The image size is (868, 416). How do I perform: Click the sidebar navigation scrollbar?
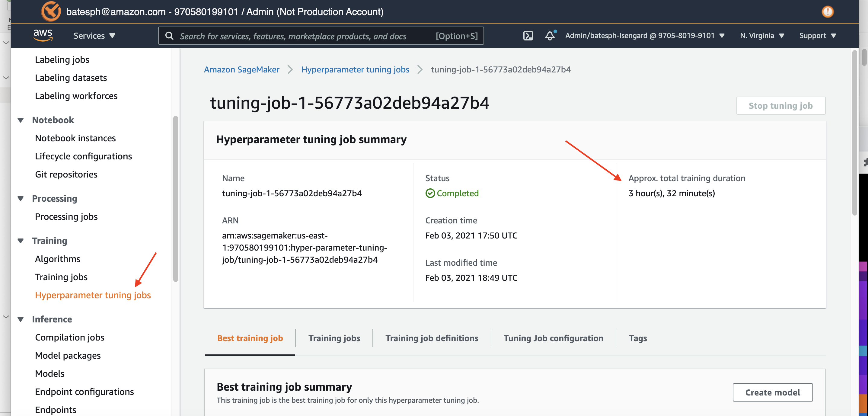pos(175,199)
